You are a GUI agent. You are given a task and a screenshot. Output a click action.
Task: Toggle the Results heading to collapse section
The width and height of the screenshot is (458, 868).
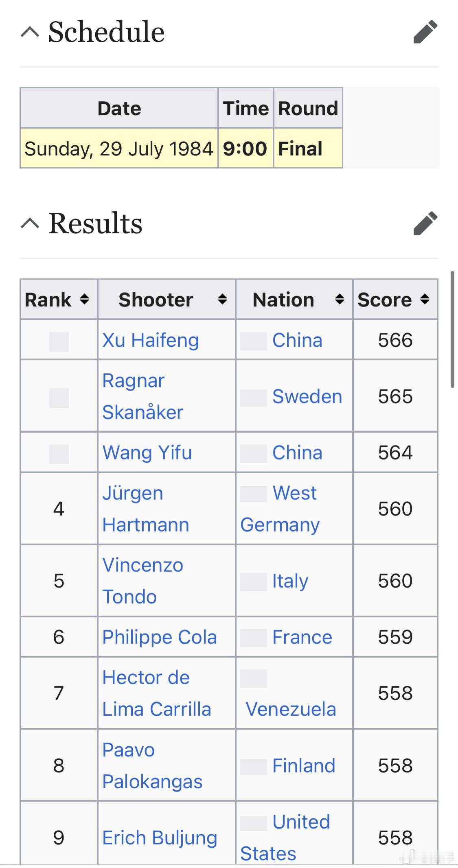click(x=96, y=223)
